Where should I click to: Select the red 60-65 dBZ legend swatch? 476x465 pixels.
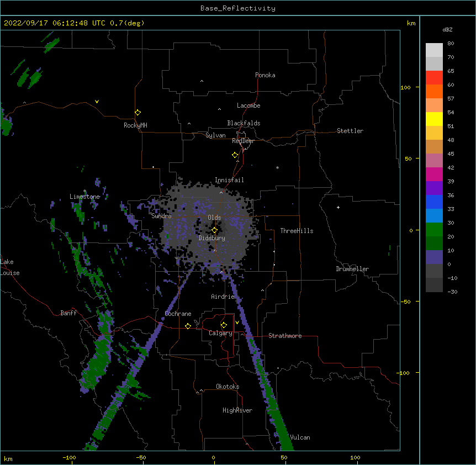pyautogui.click(x=434, y=78)
